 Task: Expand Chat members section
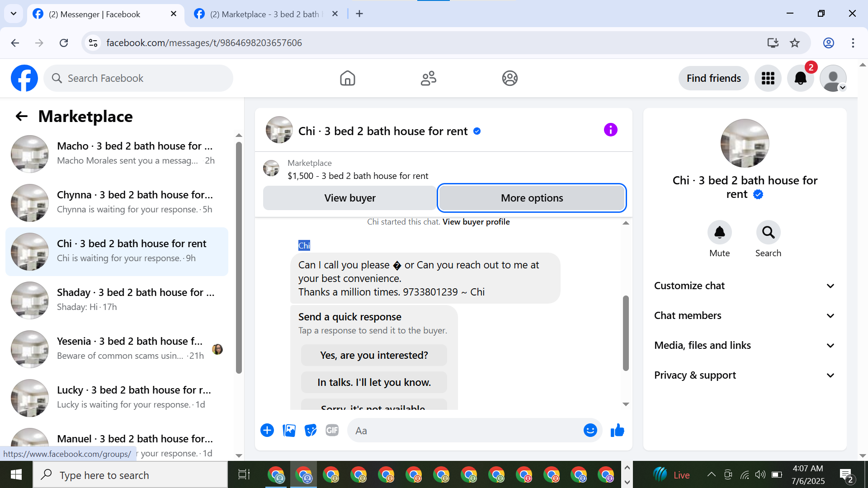point(745,315)
